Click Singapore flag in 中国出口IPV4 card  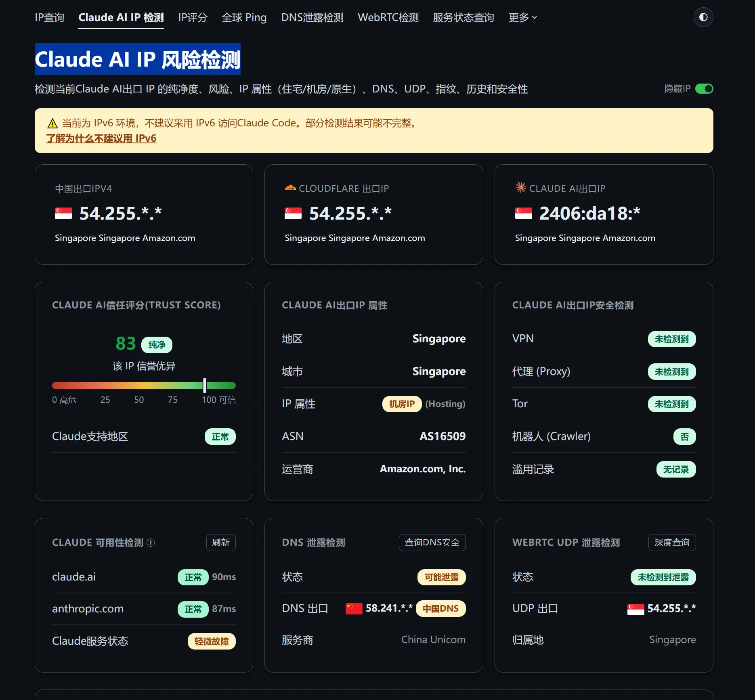click(63, 214)
